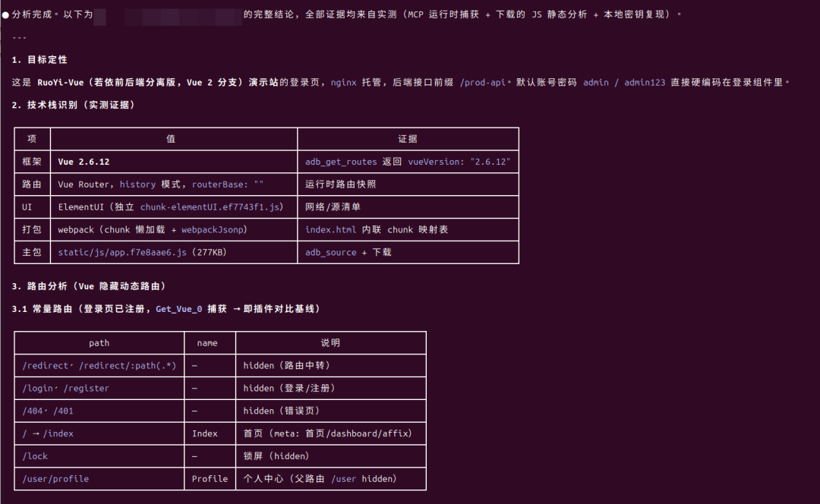Click the '网络/源清单' cell
The width and height of the screenshot is (820, 504).
pos(408,207)
